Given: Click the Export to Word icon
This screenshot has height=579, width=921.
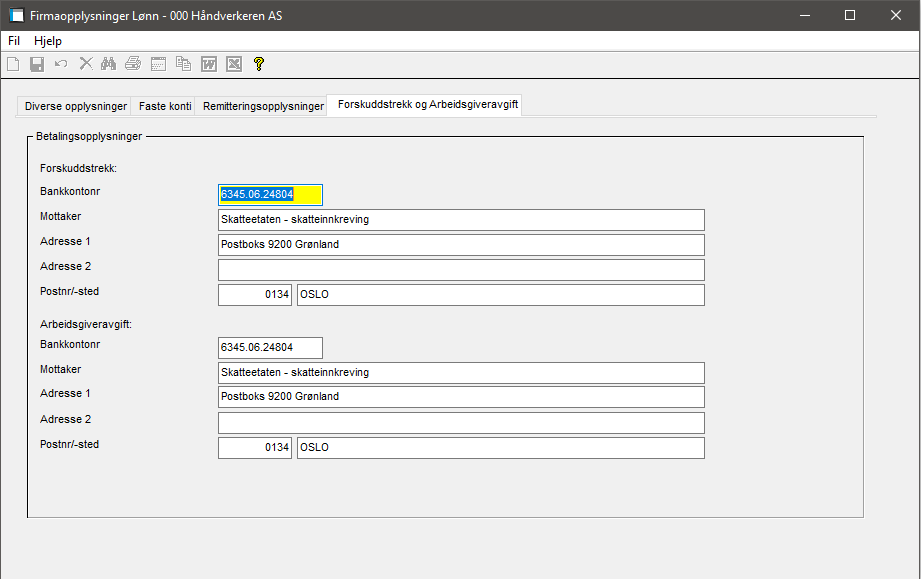Looking at the screenshot, I should (x=209, y=64).
